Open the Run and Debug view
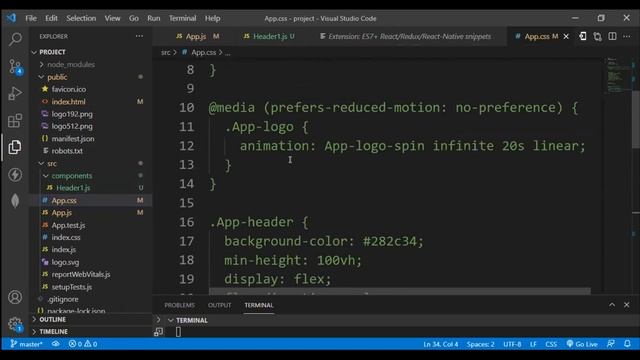Viewport: 640px width, 360px height. coord(15,93)
